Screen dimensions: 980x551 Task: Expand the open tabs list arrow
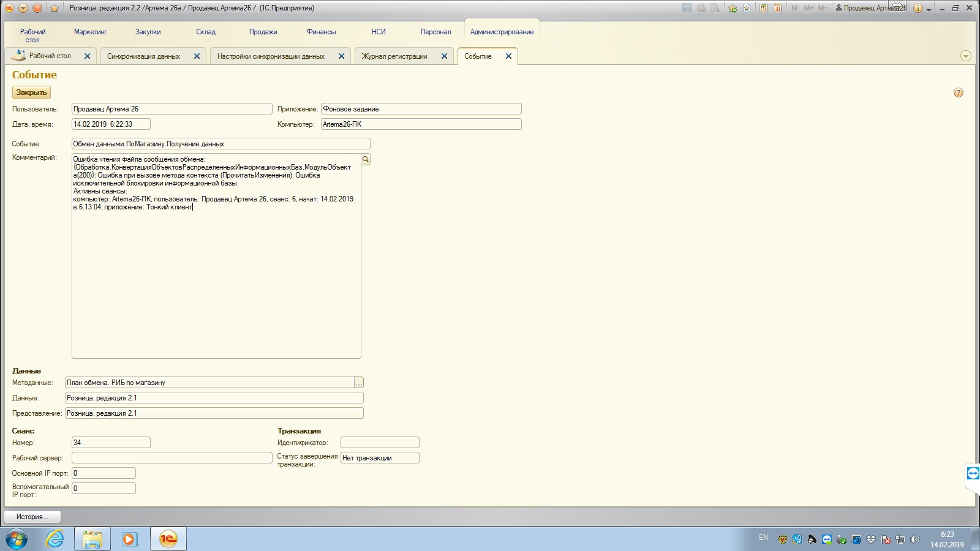click(x=966, y=56)
